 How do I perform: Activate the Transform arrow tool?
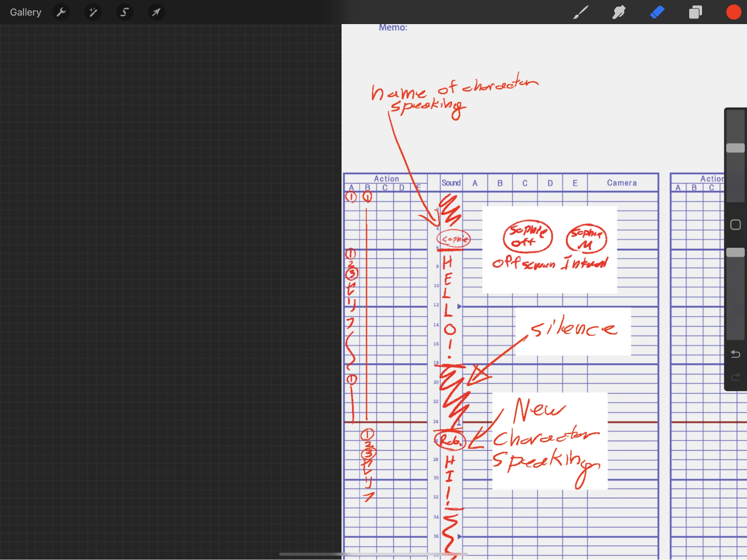point(156,12)
